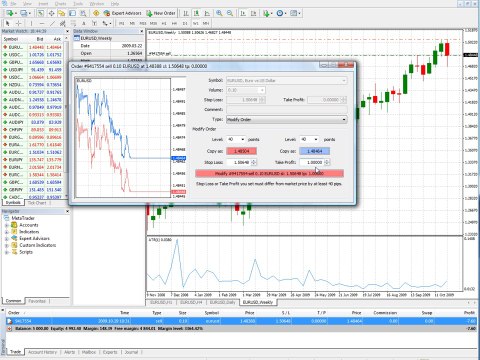The image size is (480, 360).
Task: Select the trendline drawing tool
Action: 52,23
